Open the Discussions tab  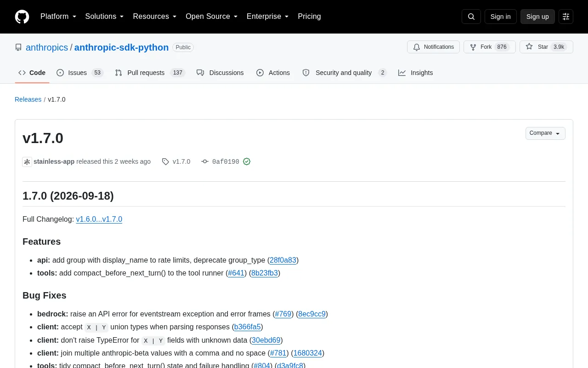[x=220, y=73]
